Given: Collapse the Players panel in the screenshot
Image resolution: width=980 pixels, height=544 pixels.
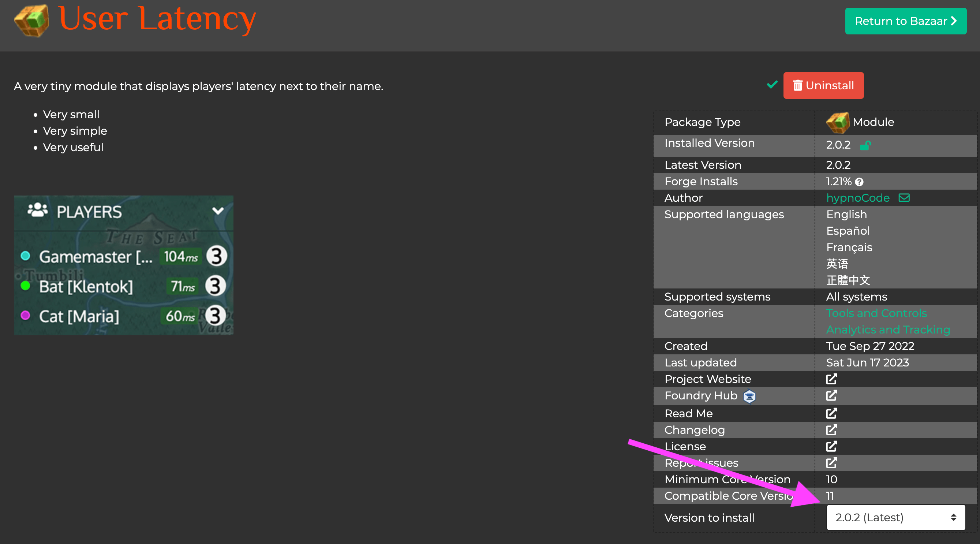Looking at the screenshot, I should click(218, 212).
